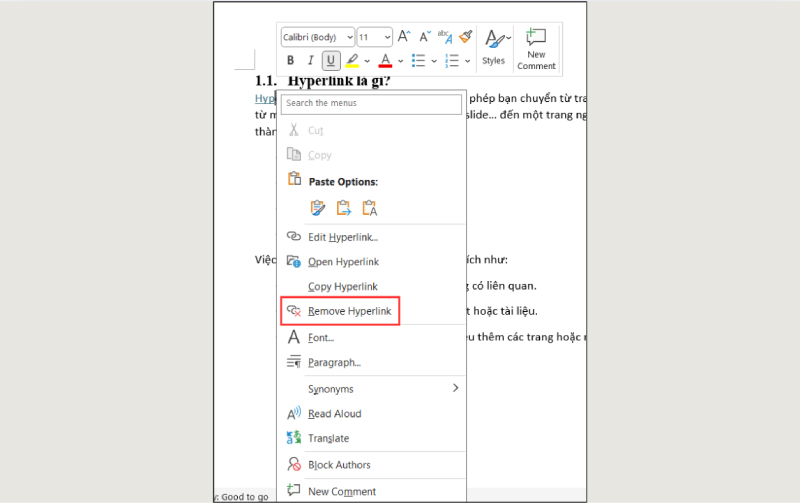
Task: Select the Format Painter brush icon
Action: (x=466, y=37)
